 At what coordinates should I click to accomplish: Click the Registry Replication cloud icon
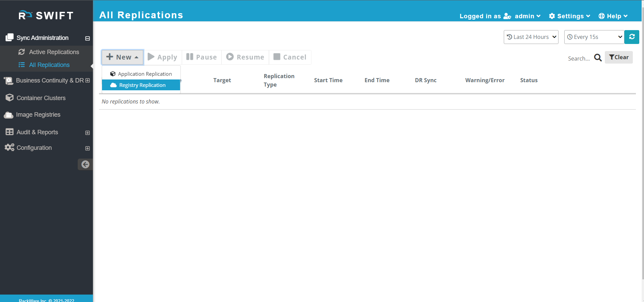coord(114,85)
